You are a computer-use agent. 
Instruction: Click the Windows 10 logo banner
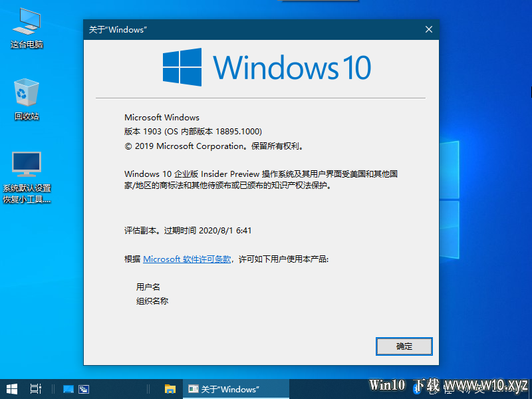click(267, 67)
